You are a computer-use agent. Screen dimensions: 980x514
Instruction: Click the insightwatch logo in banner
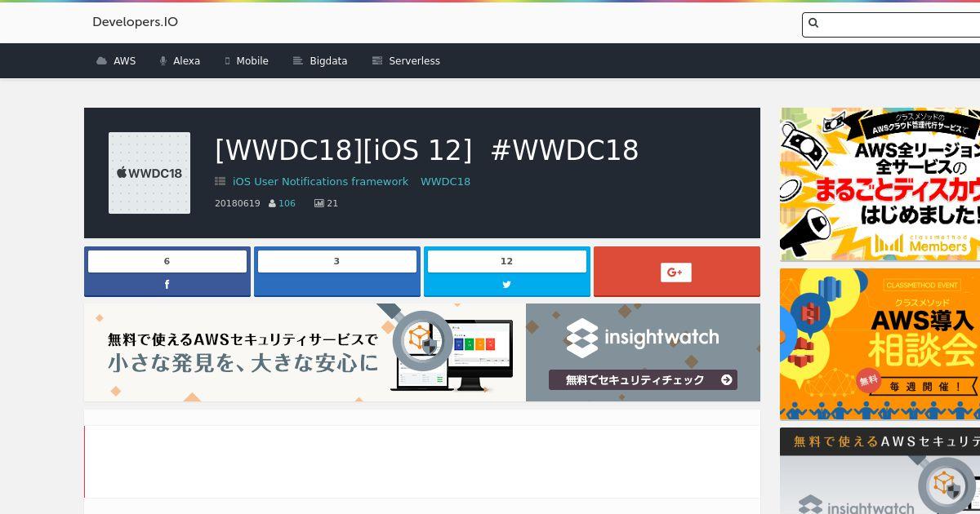tap(643, 338)
